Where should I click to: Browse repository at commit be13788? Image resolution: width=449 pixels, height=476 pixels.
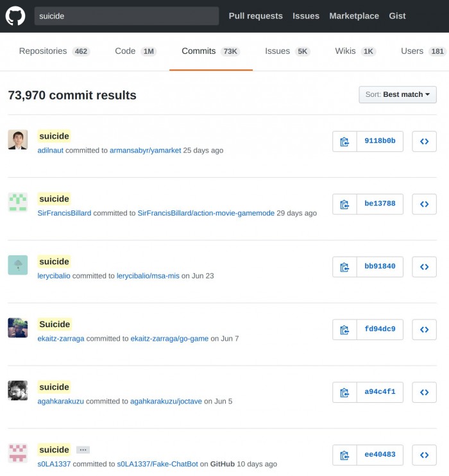tap(424, 204)
